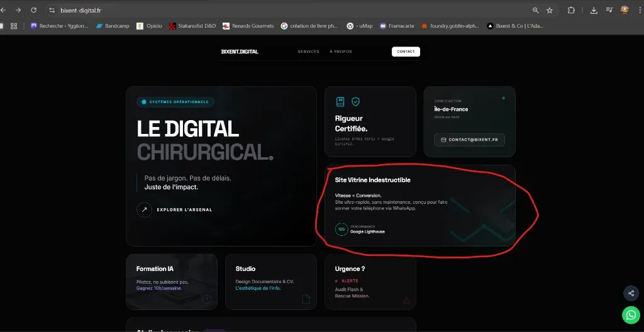Click the document icon in Studio card
The width and height of the screenshot is (644, 332).
[x=306, y=299]
